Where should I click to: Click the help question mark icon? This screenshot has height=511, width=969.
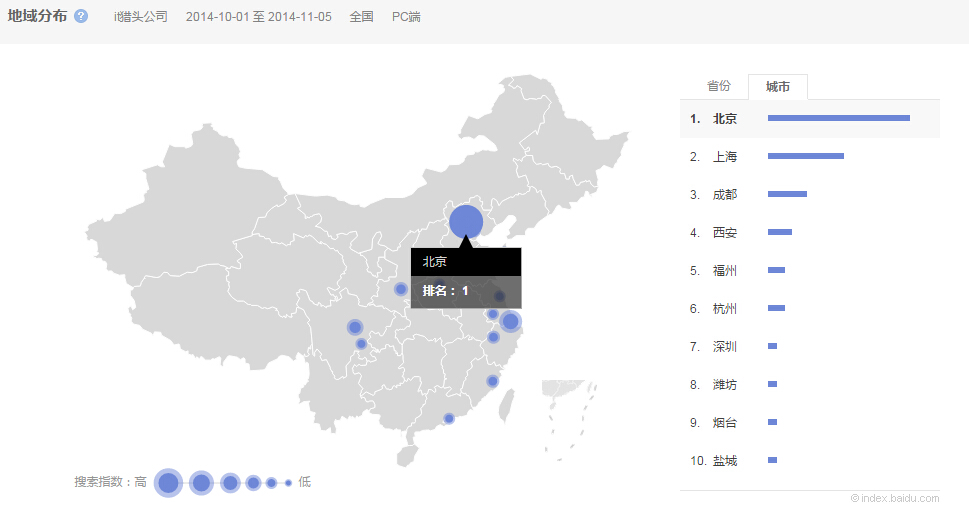(81, 17)
